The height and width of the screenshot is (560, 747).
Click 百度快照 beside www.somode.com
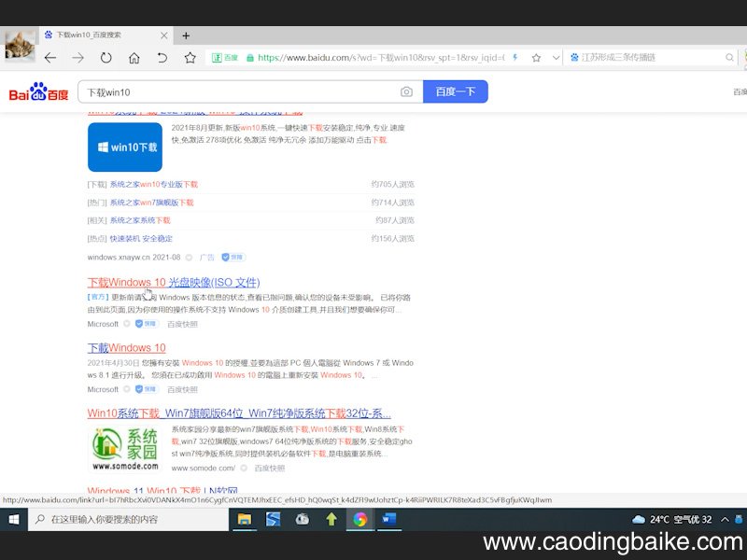point(270,469)
